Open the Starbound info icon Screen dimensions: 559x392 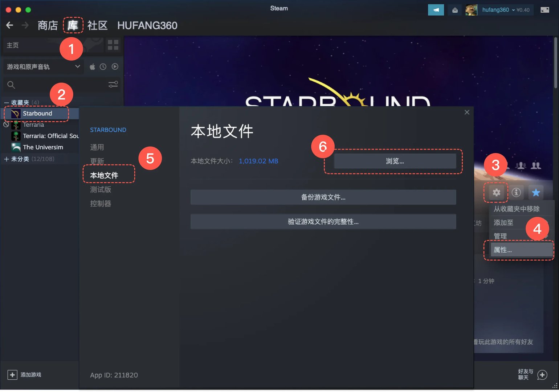(x=516, y=192)
